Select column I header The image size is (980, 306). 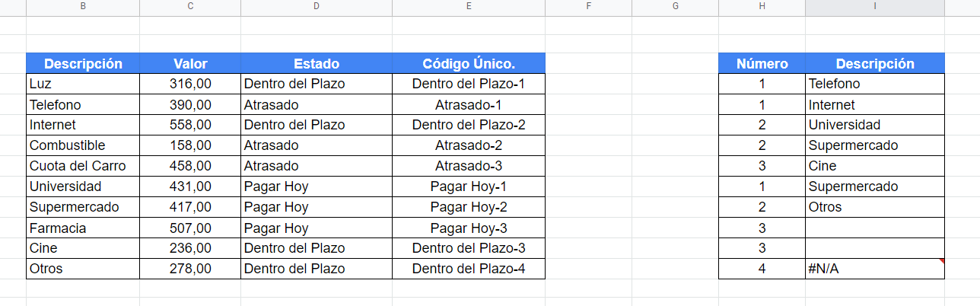(875, 6)
